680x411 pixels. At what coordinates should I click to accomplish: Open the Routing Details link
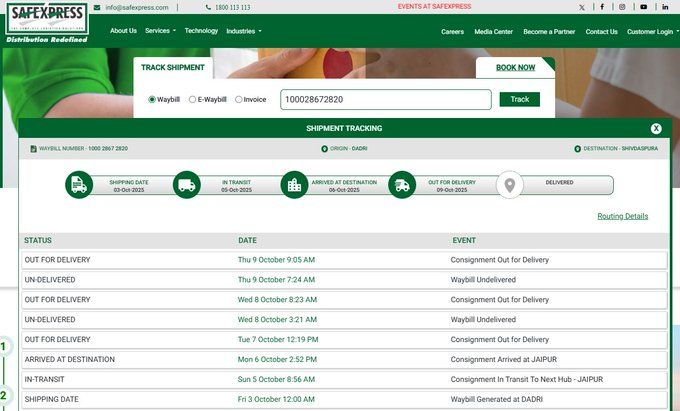click(x=623, y=216)
